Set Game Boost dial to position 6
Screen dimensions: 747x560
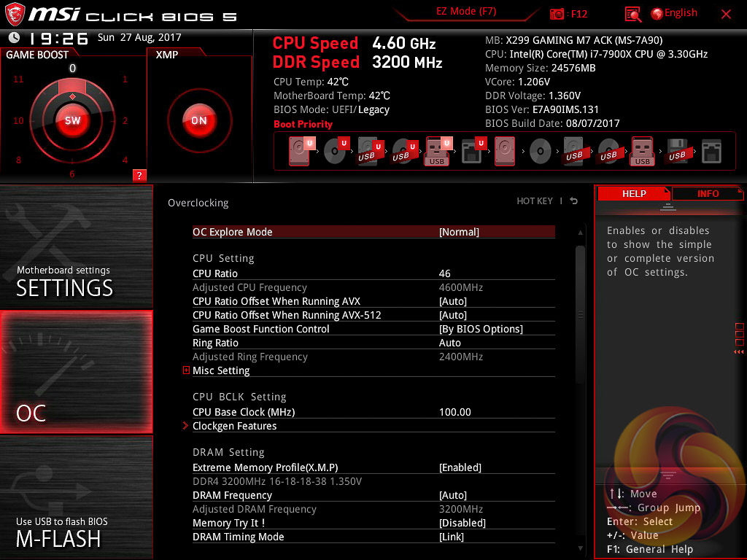[x=72, y=174]
